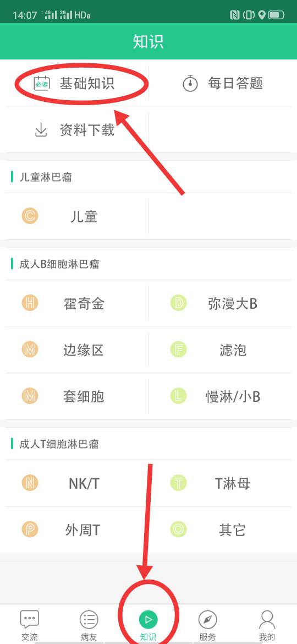This screenshot has height=644, width=297.
Task: Tap the 每日答题 stopwatch icon
Action: click(x=190, y=83)
